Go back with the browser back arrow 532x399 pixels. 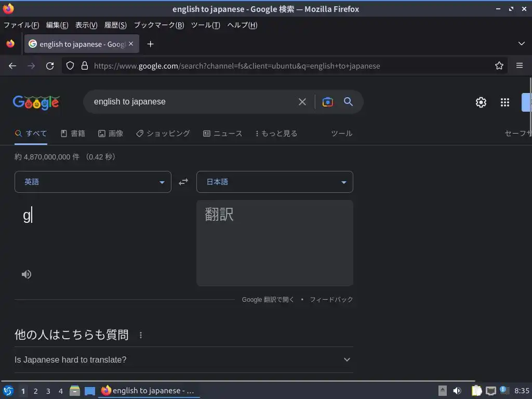[12, 66]
